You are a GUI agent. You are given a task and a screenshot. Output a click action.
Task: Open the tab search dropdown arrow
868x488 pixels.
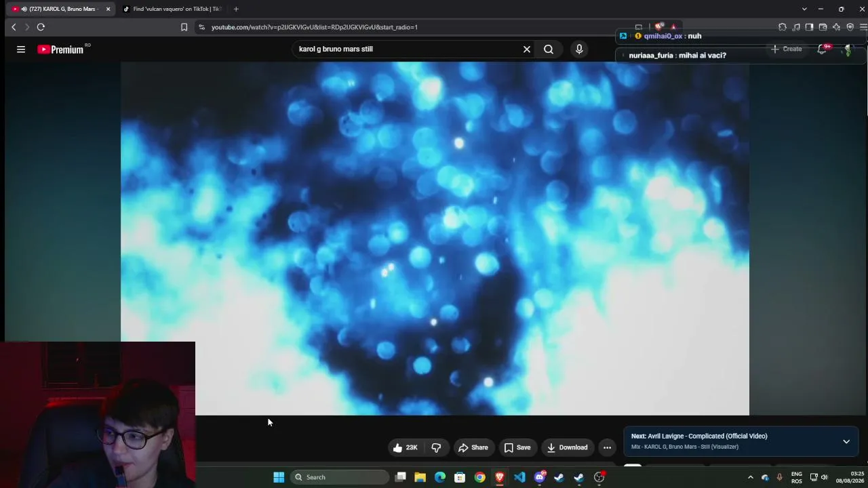804,9
